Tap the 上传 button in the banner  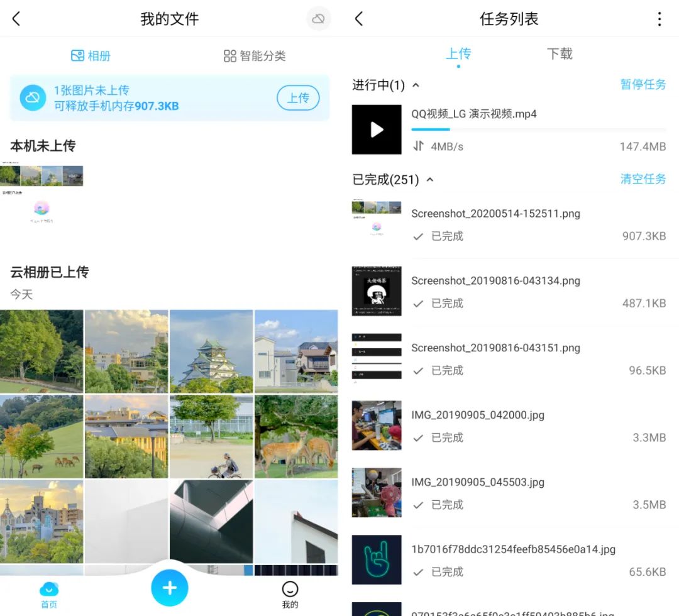pos(298,98)
